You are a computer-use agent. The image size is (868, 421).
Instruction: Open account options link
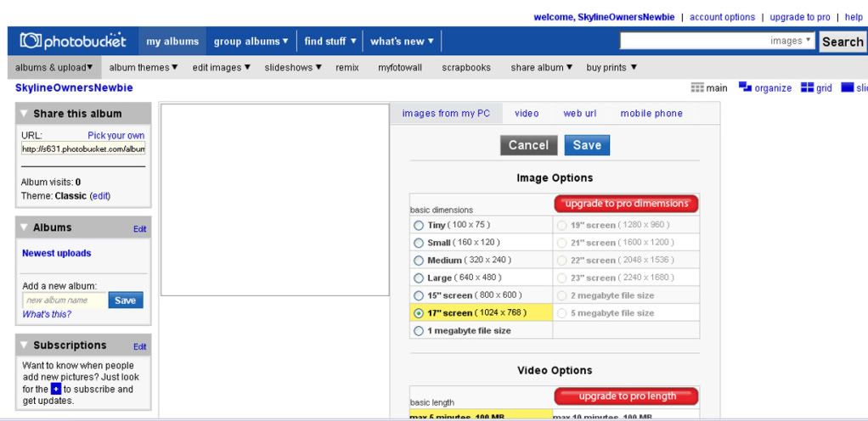point(722,17)
